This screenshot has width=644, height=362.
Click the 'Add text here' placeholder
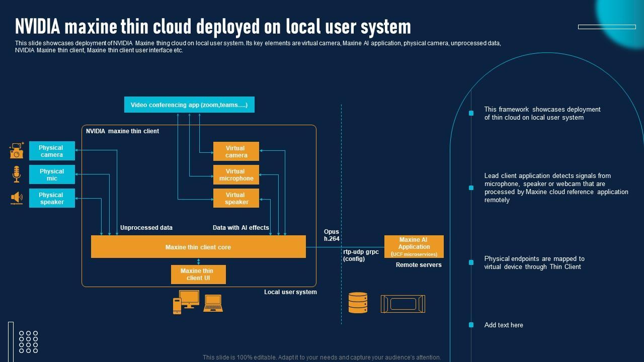tap(504, 325)
